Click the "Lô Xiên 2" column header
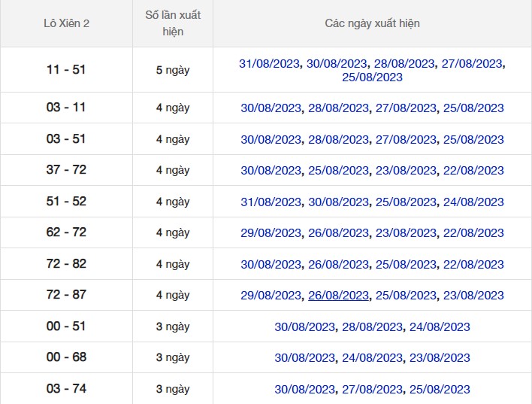Viewport: 532px width, 404px height. [x=66, y=23]
